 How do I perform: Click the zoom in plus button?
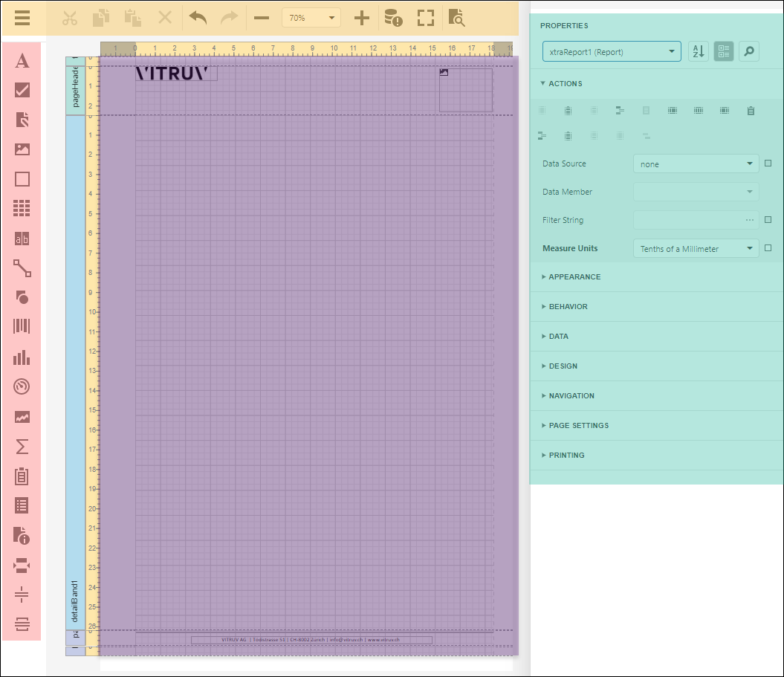(361, 19)
